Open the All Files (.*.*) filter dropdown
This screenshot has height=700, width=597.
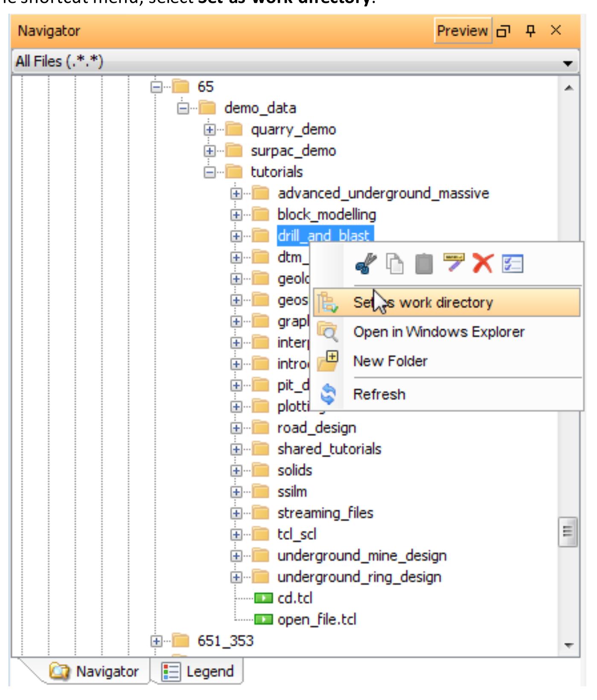[567, 63]
